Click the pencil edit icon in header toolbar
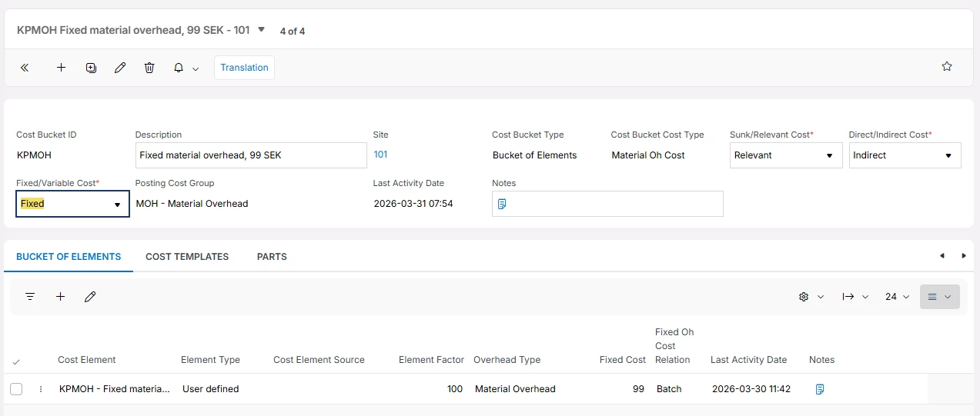Screen dimensions: 980x416 click(x=120, y=68)
